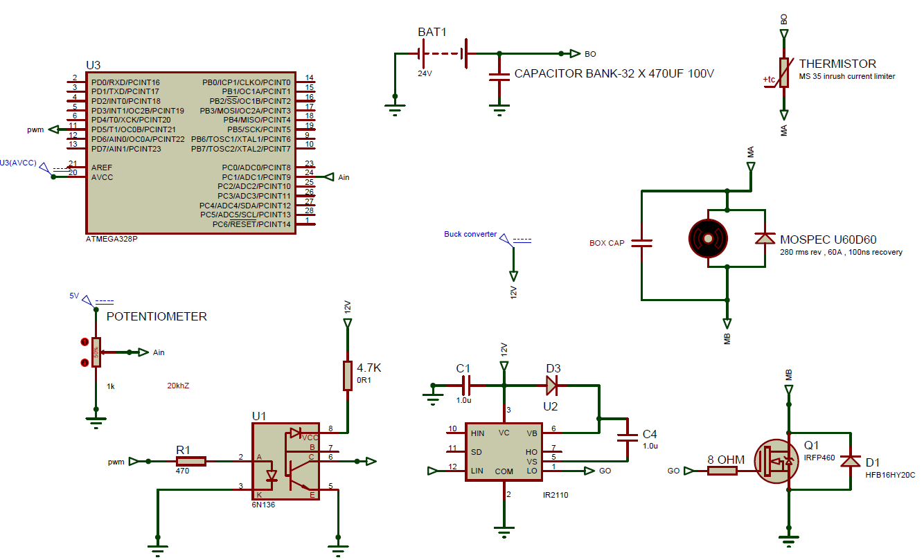The width and height of the screenshot is (924, 560).
Task: Click the GO terminal at IR2110 LO
Action: click(589, 471)
